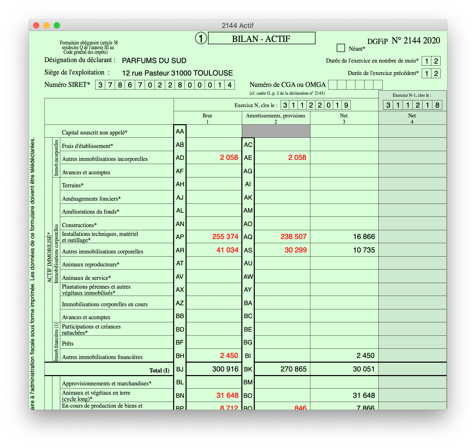Click the empty AN Constructions Brut cell
Image resolution: width=476 pixels, height=448 pixels.
pyautogui.click(x=214, y=223)
